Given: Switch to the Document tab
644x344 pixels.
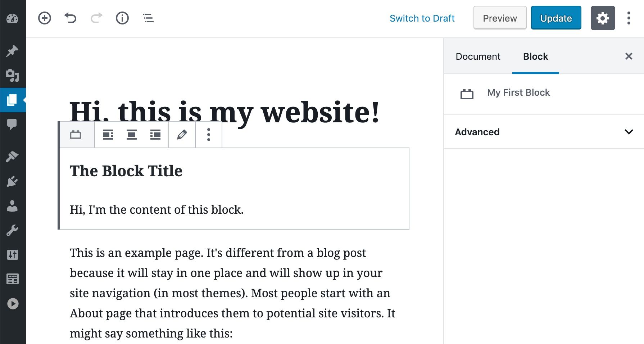Looking at the screenshot, I should (478, 56).
